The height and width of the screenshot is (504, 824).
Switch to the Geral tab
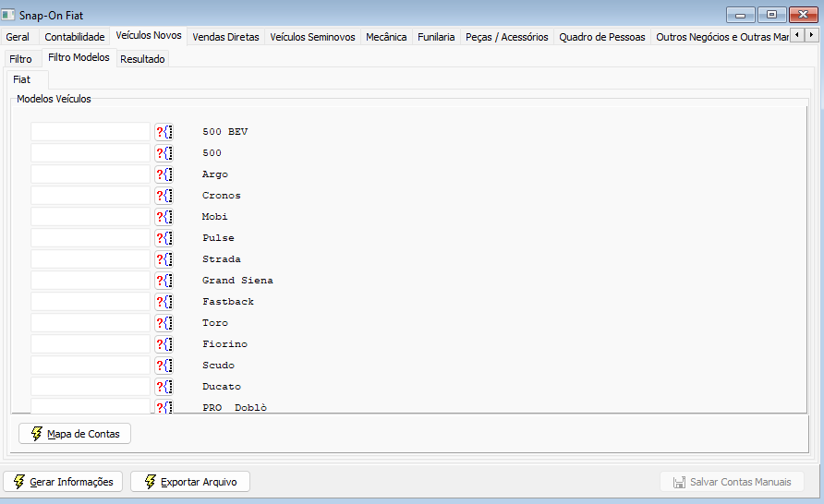pyautogui.click(x=18, y=37)
